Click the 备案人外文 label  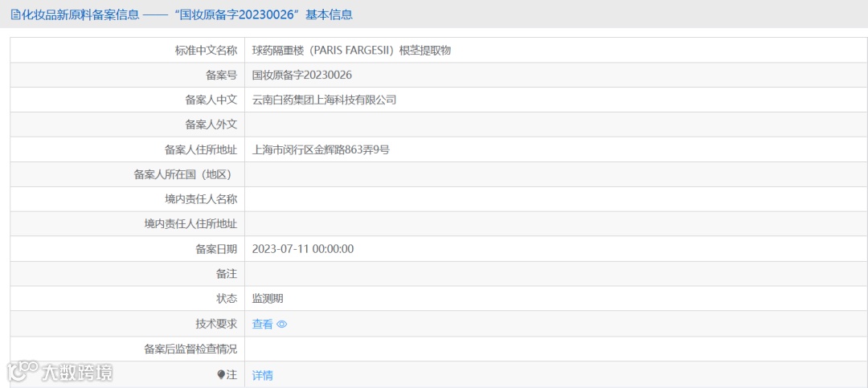(x=211, y=125)
